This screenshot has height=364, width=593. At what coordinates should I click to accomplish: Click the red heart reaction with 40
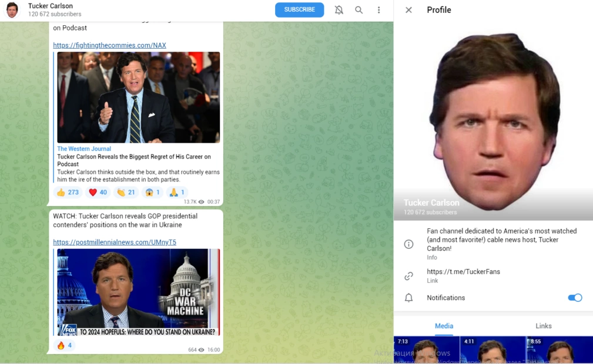98,192
